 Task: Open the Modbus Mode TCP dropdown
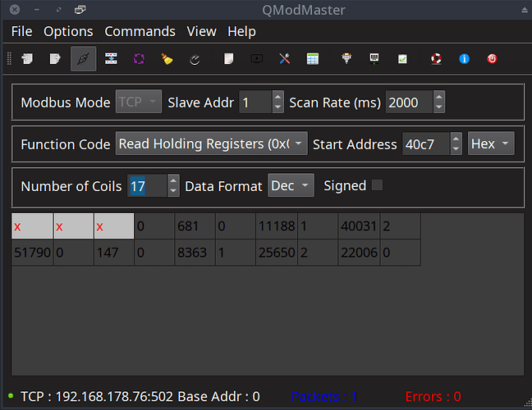point(139,102)
